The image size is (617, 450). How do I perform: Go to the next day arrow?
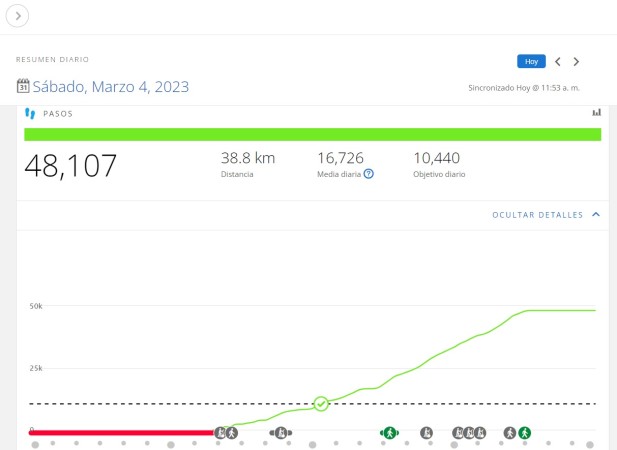point(576,61)
